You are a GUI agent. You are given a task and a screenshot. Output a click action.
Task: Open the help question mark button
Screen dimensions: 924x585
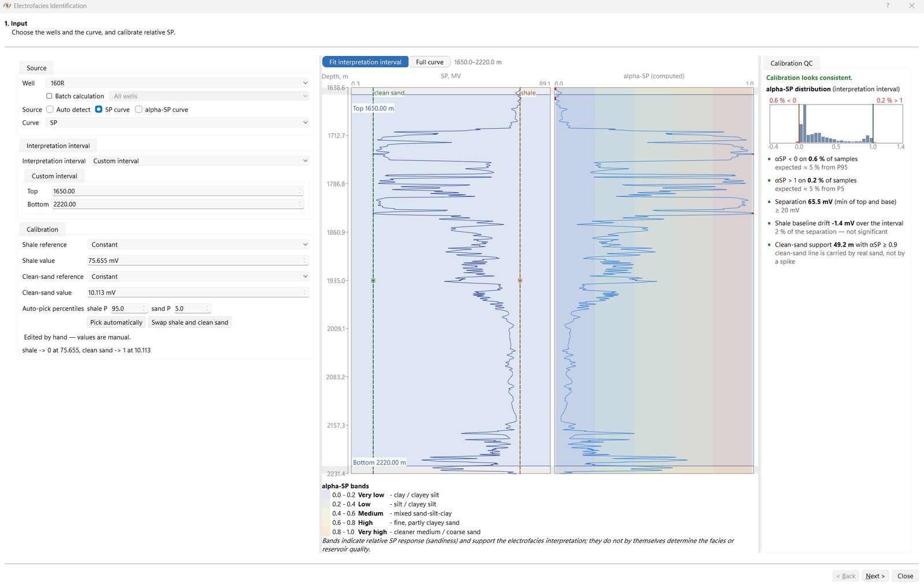click(888, 6)
